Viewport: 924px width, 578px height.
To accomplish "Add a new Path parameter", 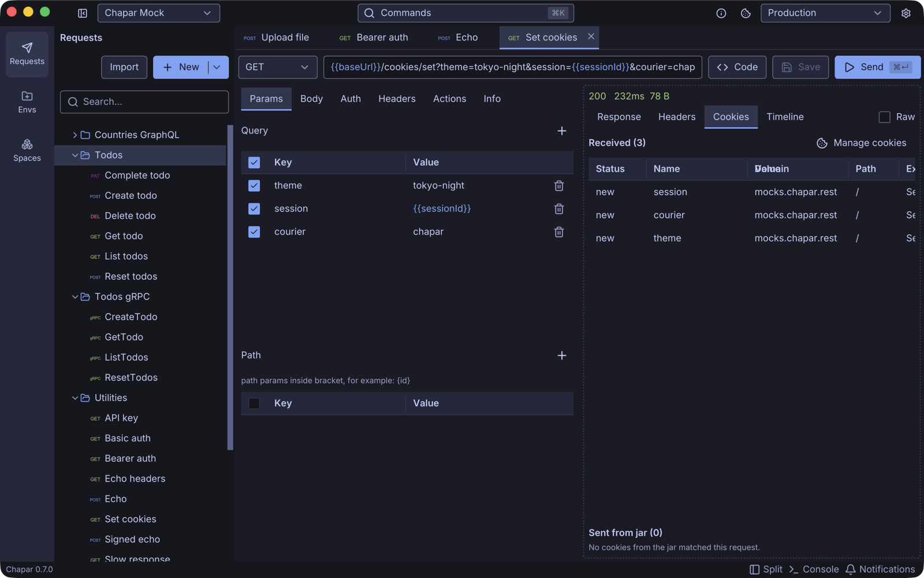I will (x=561, y=355).
